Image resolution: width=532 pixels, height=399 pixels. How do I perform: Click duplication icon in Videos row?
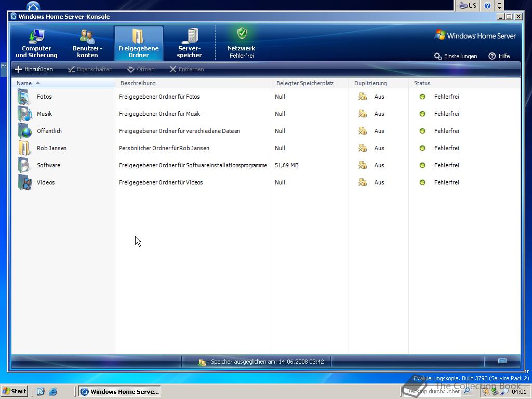pos(362,182)
